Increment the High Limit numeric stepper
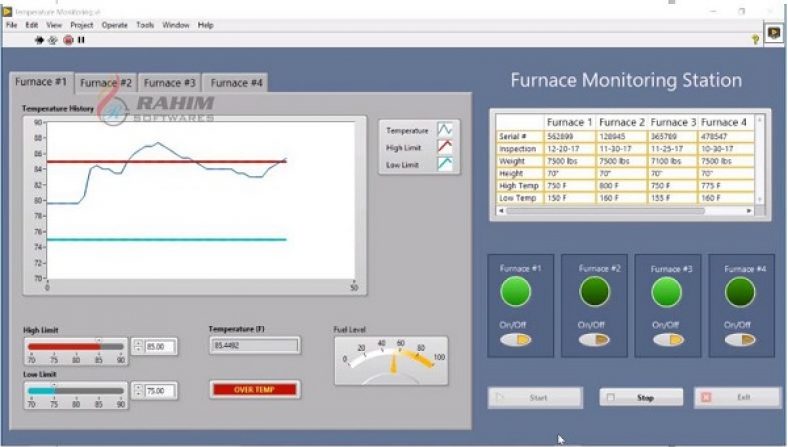Screen dimensions: 788x447 pyautogui.click(x=138, y=343)
